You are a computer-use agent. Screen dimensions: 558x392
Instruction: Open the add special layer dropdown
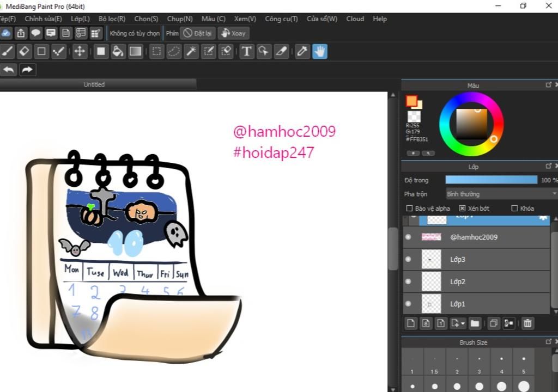coord(458,323)
